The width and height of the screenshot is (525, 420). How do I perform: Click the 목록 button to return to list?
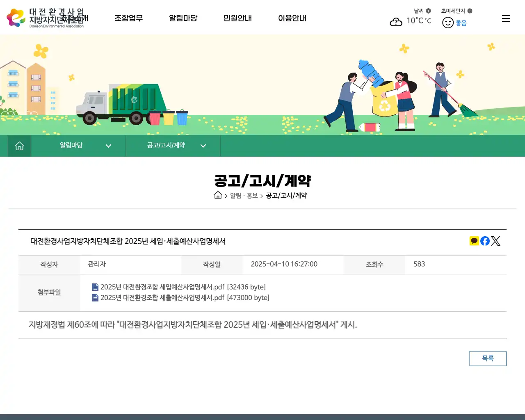coord(488,358)
